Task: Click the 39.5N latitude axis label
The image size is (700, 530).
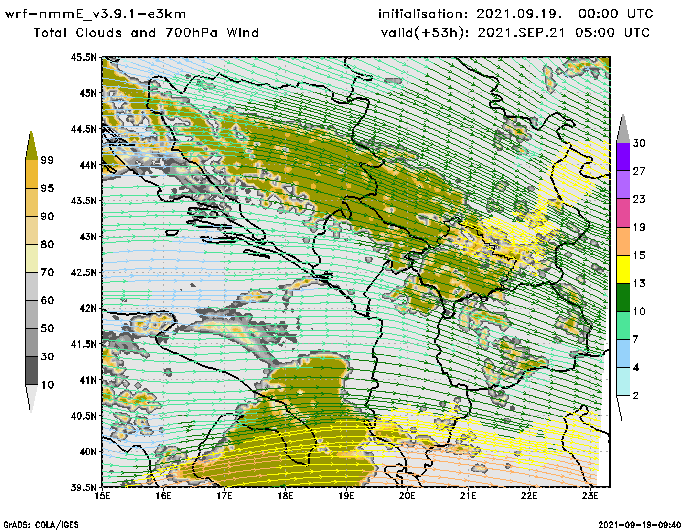Action: point(83,487)
